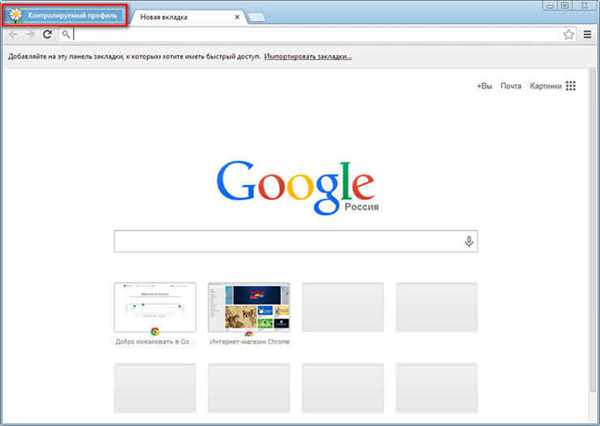Reload the page with refresh icon

point(47,34)
